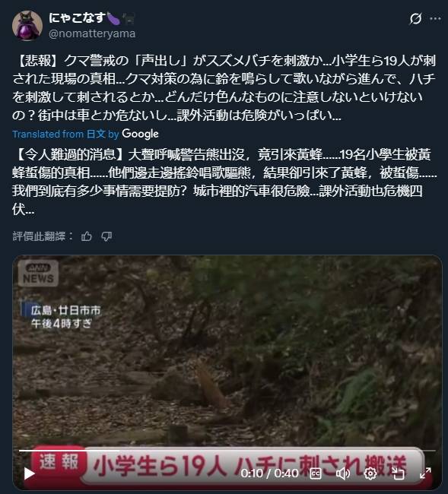Expand video to fullscreen
This screenshot has height=494, width=448.
(x=425, y=473)
